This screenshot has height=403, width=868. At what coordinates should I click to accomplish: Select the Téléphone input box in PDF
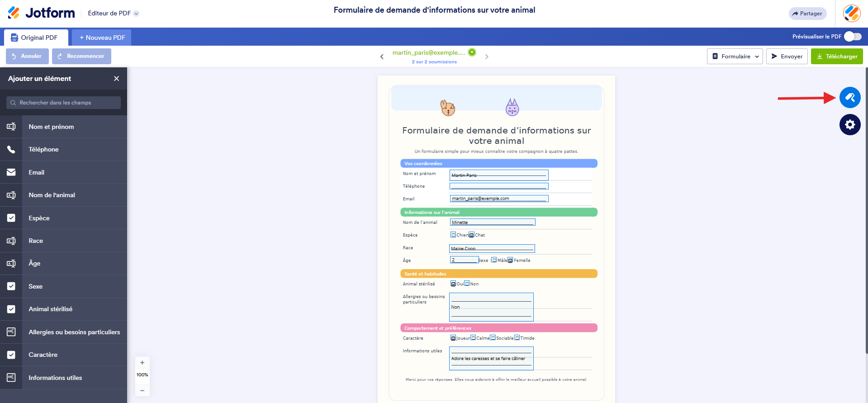point(499,186)
